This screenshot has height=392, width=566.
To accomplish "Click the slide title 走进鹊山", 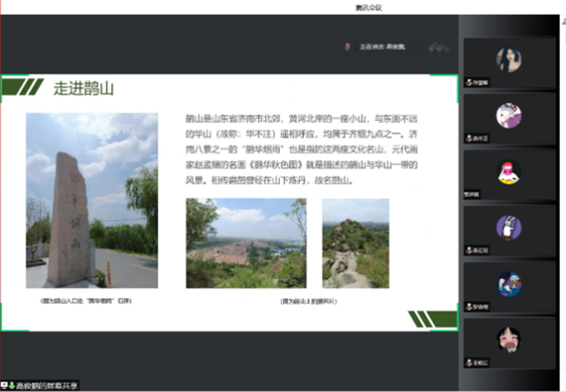I will tap(84, 88).
